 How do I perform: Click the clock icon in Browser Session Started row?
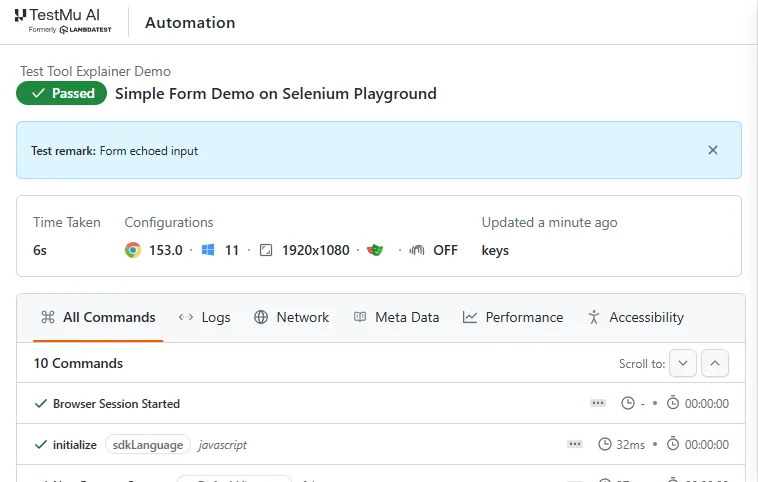click(627, 403)
